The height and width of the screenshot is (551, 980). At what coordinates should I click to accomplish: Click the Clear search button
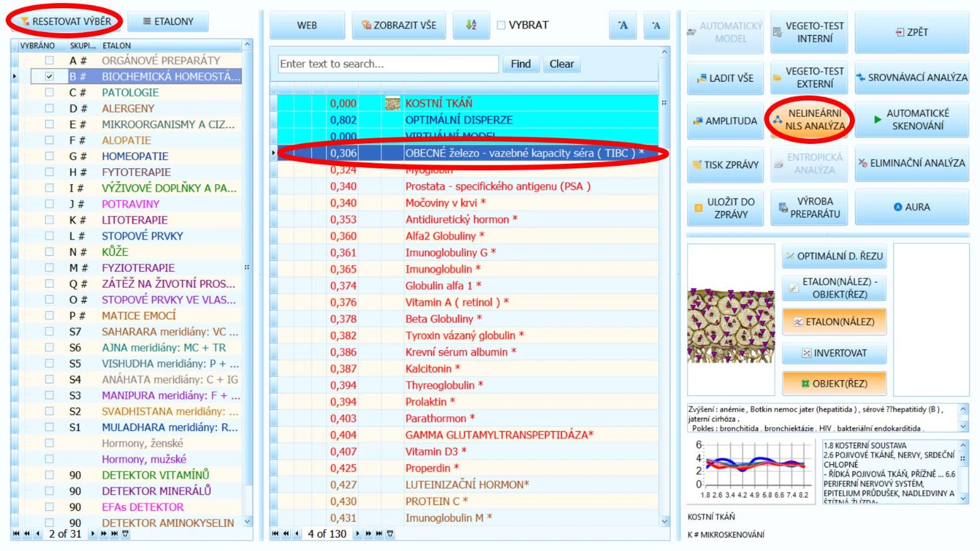click(561, 63)
